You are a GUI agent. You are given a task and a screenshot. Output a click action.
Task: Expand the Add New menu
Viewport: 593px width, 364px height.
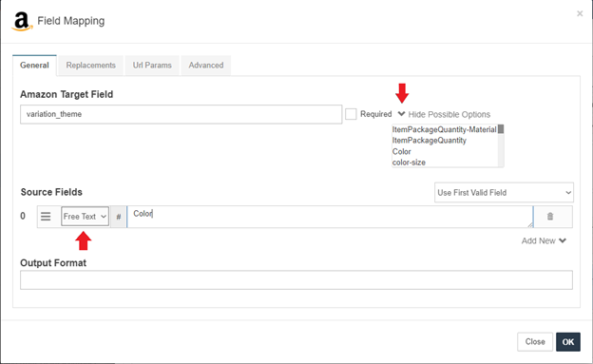[544, 240]
